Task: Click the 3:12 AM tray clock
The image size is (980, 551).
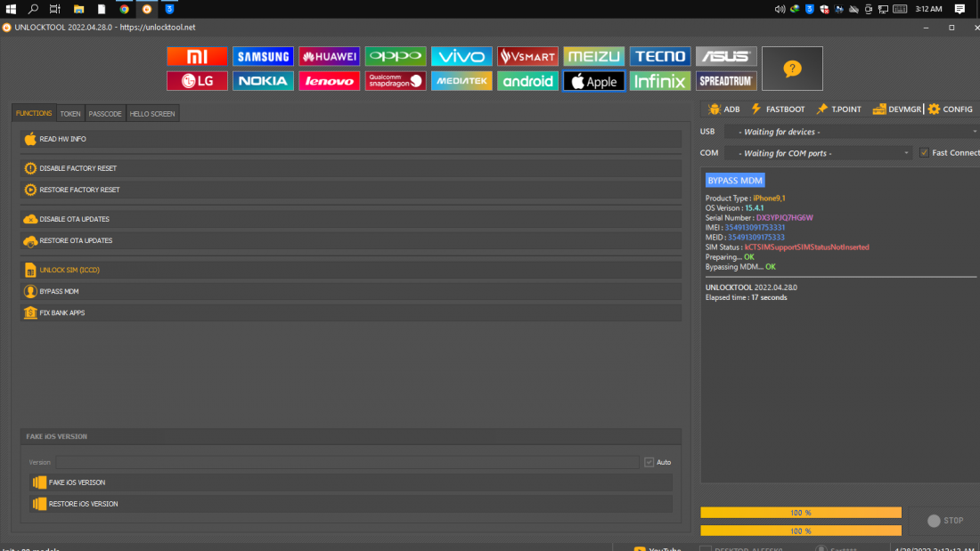Action: [x=928, y=9]
